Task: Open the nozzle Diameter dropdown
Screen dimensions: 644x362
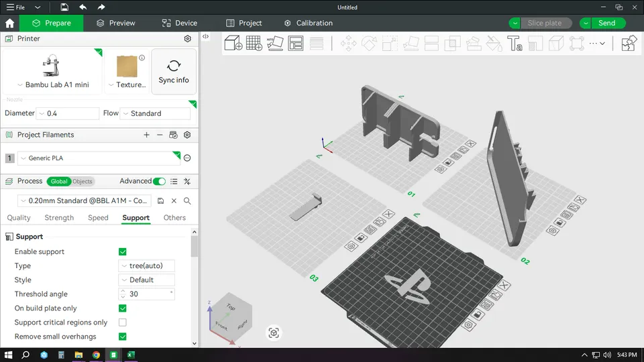Action: pyautogui.click(x=68, y=113)
